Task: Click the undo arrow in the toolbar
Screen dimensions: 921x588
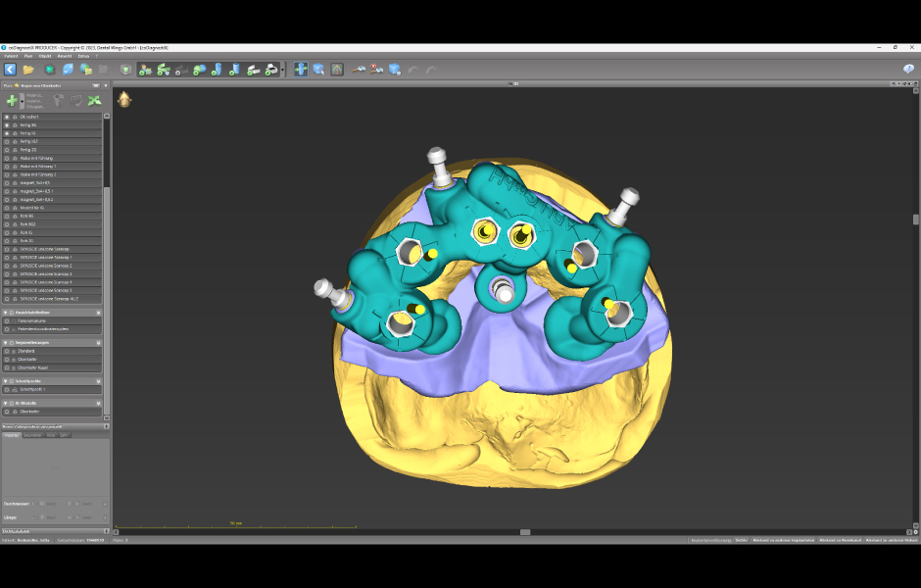Action: coord(412,70)
